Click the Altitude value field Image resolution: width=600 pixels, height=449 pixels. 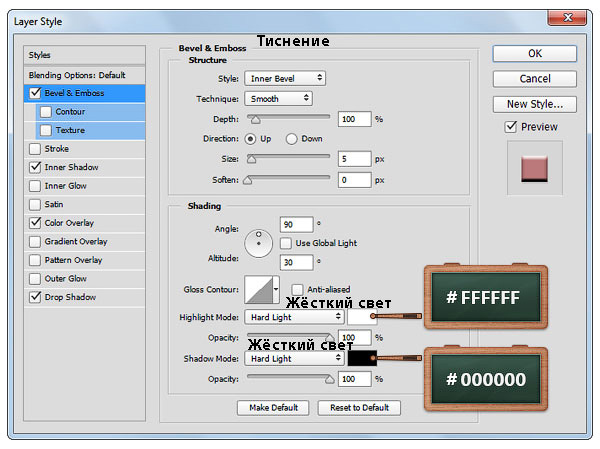pyautogui.click(x=297, y=262)
